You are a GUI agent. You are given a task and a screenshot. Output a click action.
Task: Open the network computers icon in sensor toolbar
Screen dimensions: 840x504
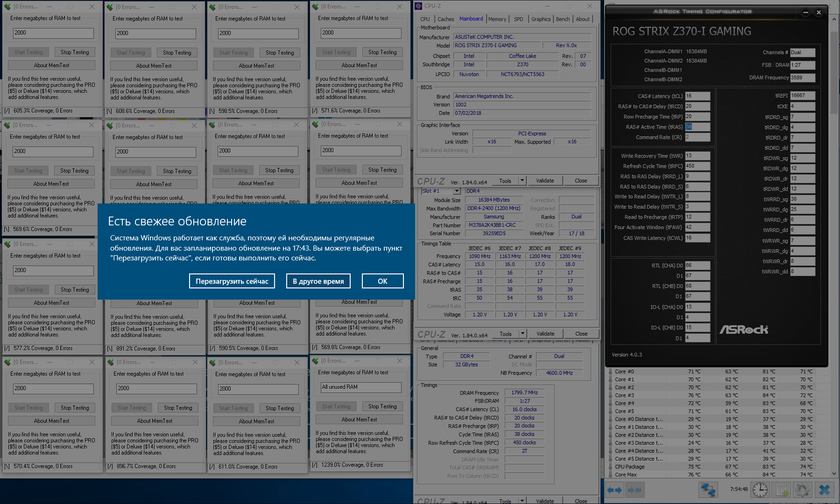tap(708, 490)
